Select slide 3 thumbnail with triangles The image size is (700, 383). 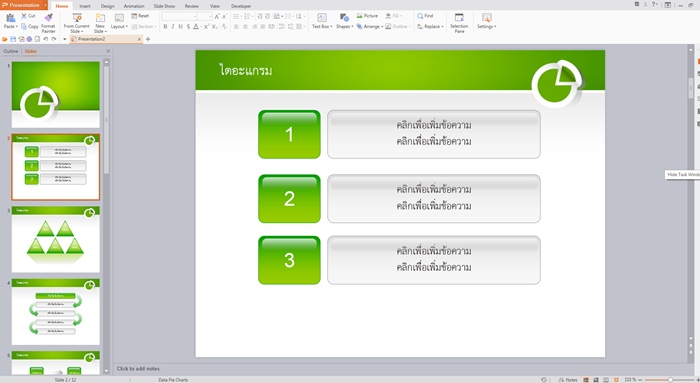(56, 239)
